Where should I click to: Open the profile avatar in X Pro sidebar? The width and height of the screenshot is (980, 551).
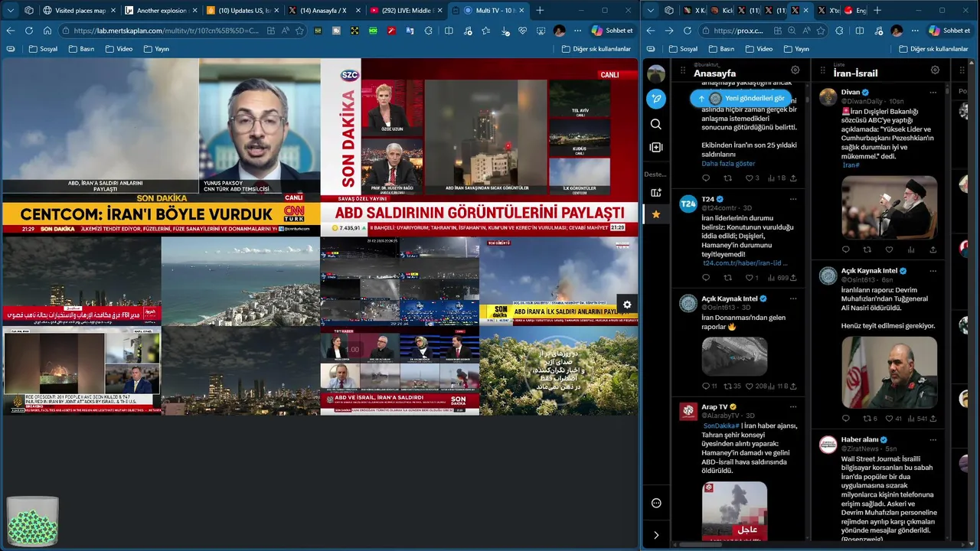tap(656, 73)
